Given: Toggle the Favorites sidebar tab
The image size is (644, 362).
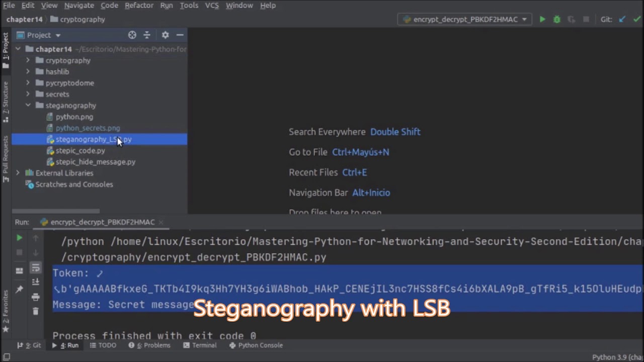Looking at the screenshot, I should tap(6, 312).
